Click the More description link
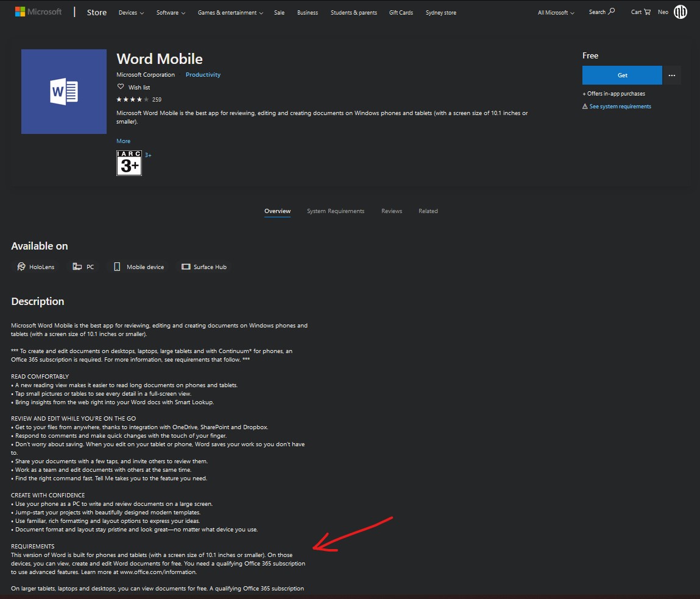 [123, 141]
